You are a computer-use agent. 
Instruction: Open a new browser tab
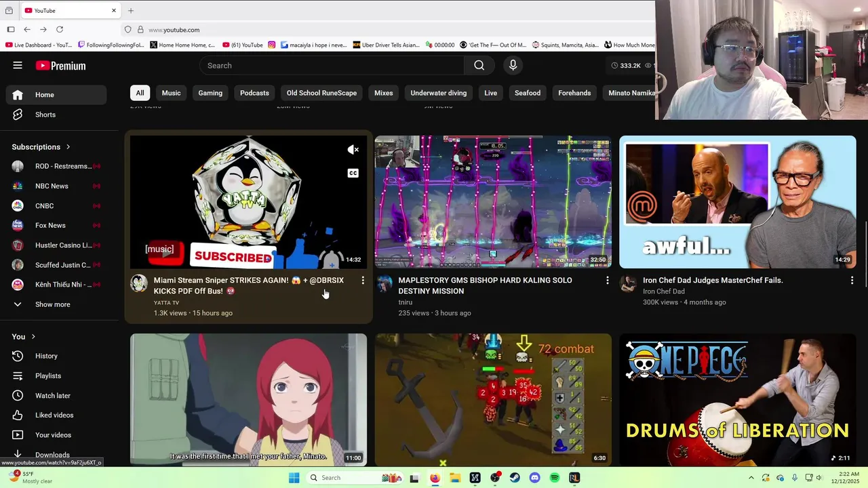tap(131, 10)
